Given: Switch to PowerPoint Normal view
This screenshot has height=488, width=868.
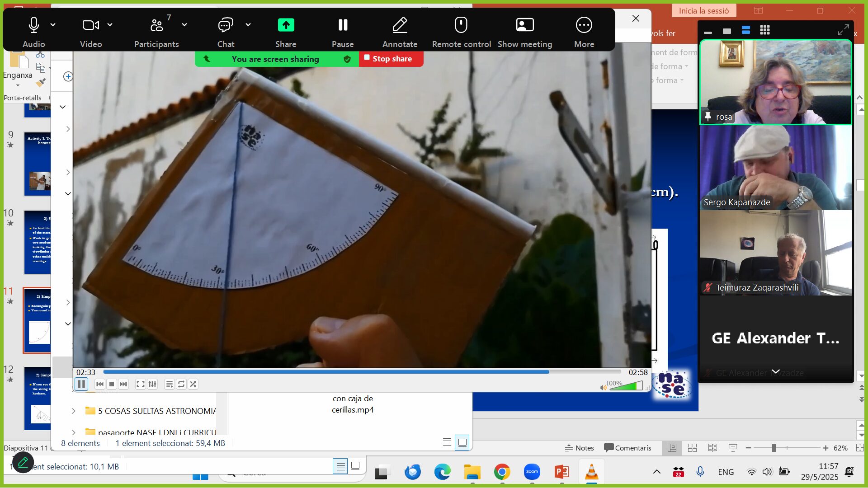Looking at the screenshot, I should pos(672,448).
